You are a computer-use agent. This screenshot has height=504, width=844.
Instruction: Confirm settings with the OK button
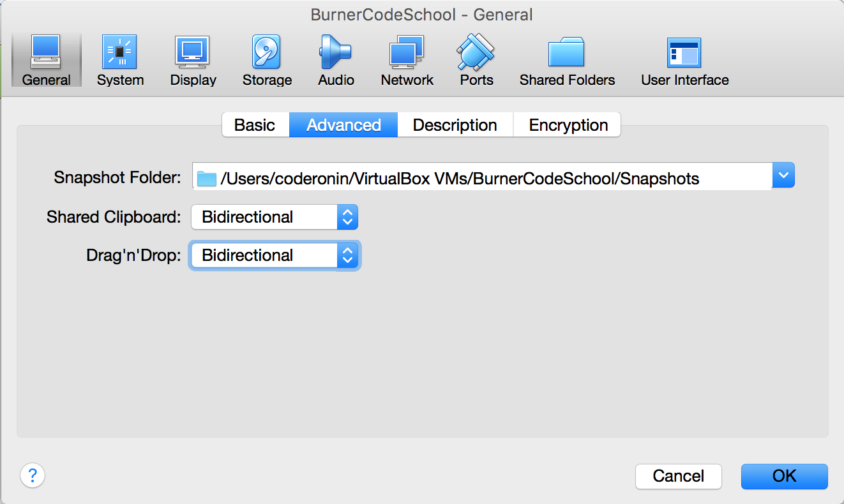tap(785, 476)
